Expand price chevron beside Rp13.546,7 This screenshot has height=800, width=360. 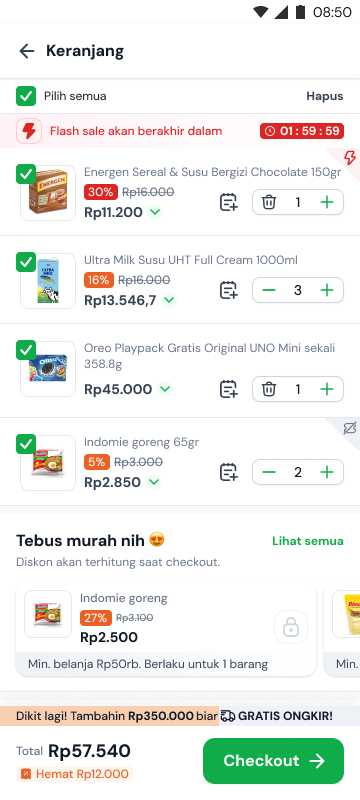169,301
